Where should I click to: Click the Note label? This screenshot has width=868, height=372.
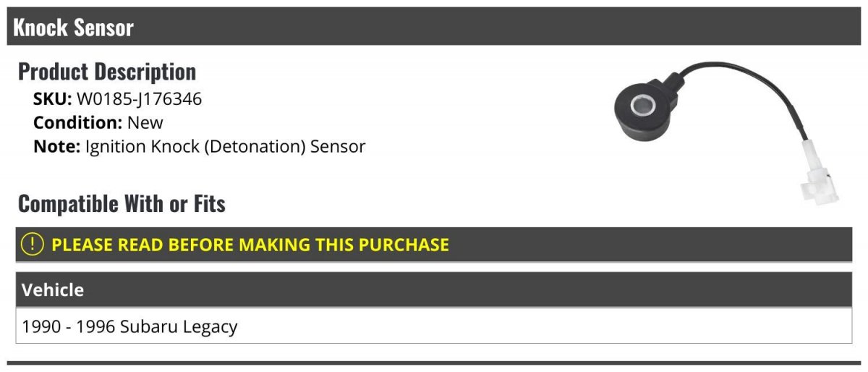pyautogui.click(x=57, y=146)
